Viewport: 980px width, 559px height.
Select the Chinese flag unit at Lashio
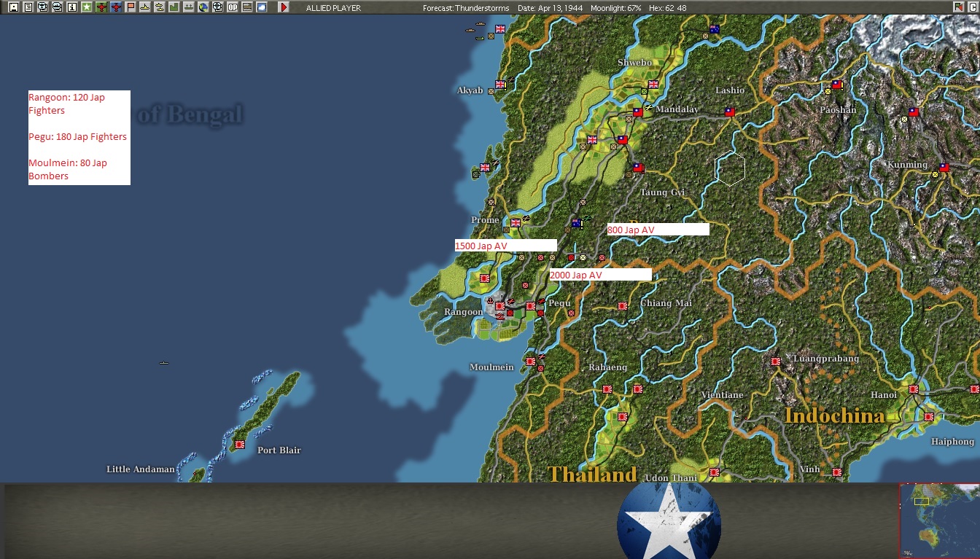tap(729, 112)
